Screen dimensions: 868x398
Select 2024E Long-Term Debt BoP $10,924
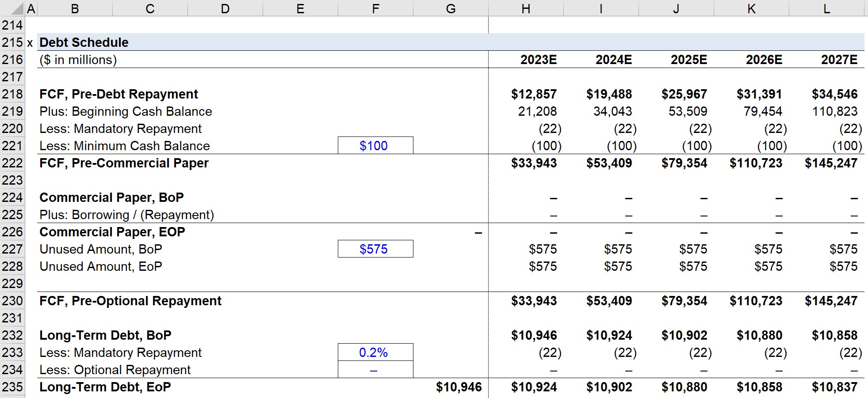609,335
